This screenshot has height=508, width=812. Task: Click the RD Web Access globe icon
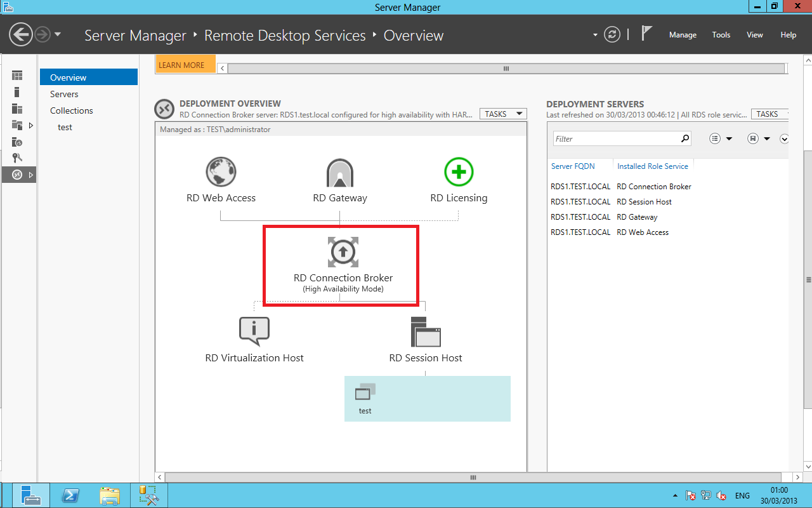click(221, 171)
